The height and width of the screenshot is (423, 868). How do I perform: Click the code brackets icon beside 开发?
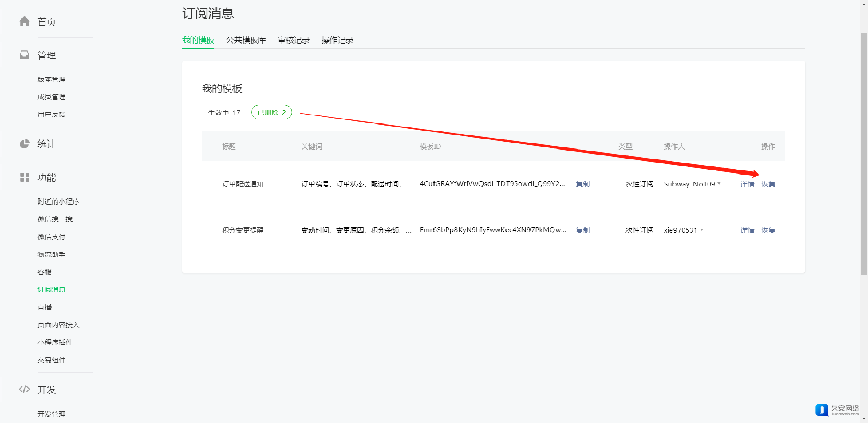click(25, 390)
